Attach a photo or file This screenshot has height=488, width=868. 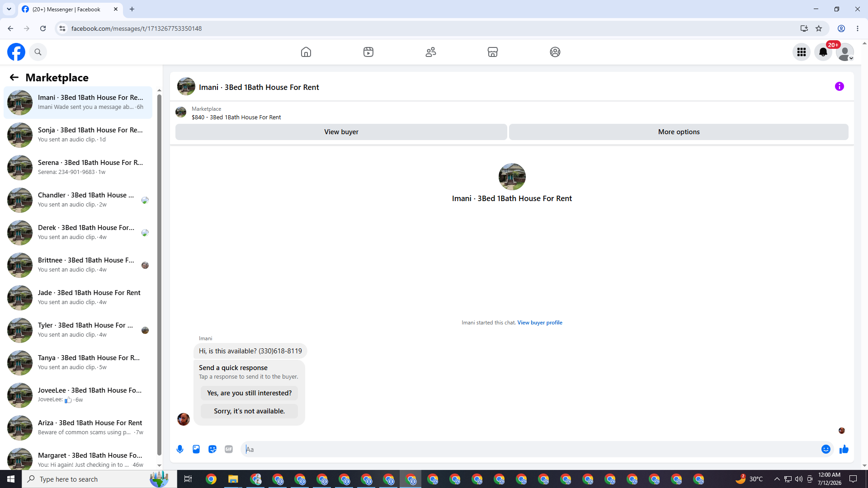(196, 449)
